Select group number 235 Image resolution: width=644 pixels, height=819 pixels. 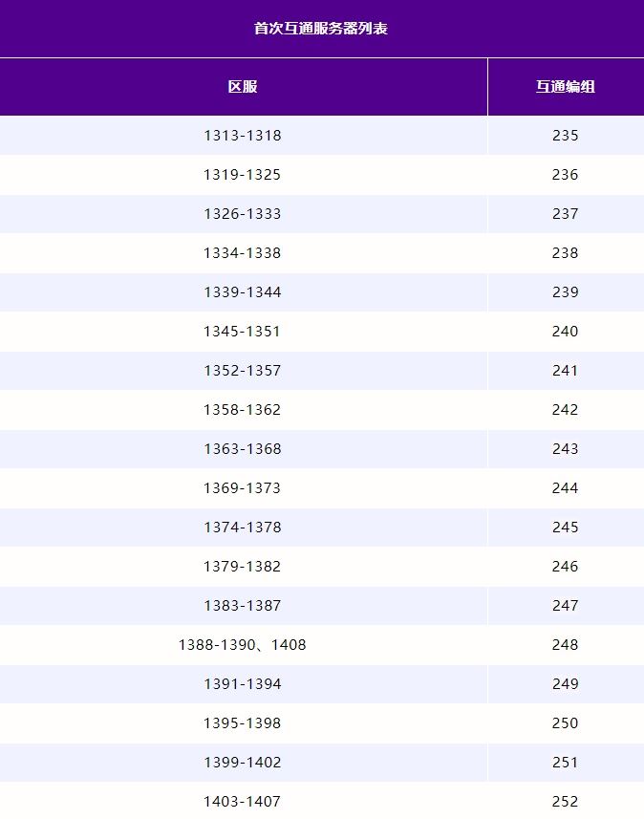coord(565,136)
